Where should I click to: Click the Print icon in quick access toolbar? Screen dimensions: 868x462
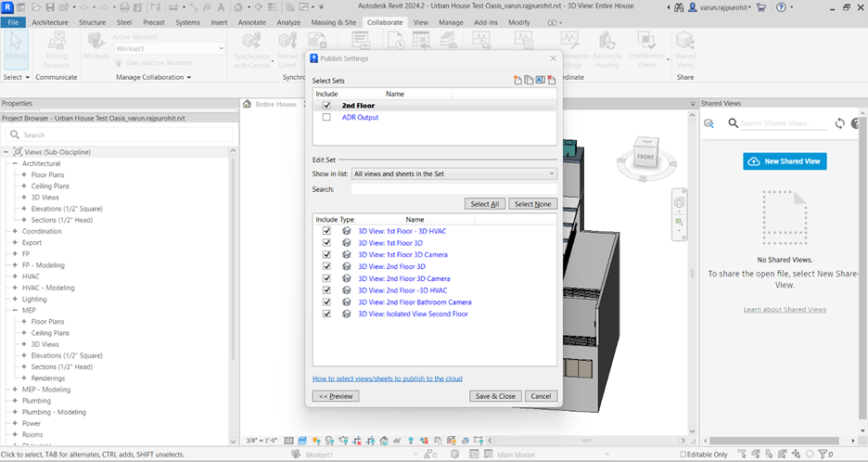124,7
